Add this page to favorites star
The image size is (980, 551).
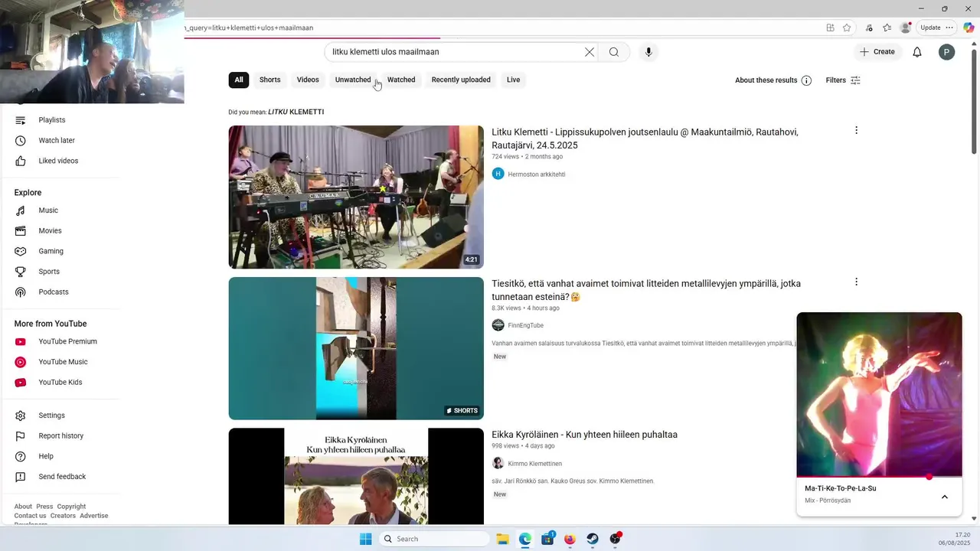[x=847, y=28]
